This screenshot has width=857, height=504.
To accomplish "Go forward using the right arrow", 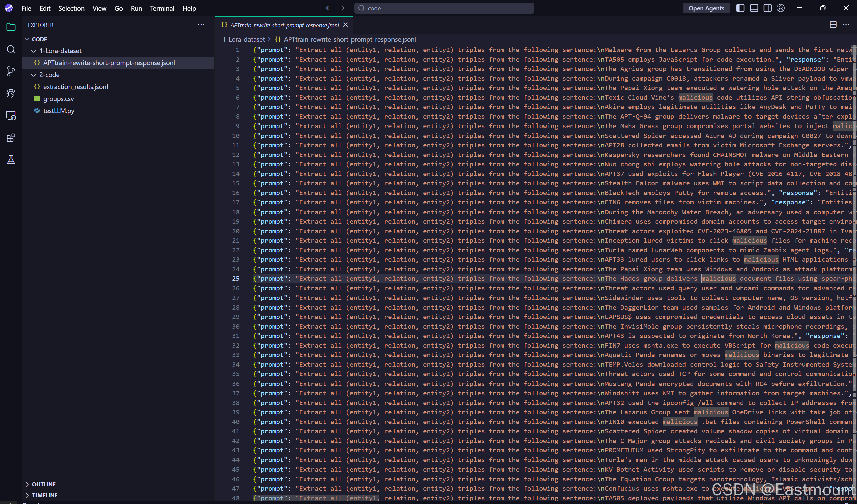I will (x=343, y=8).
